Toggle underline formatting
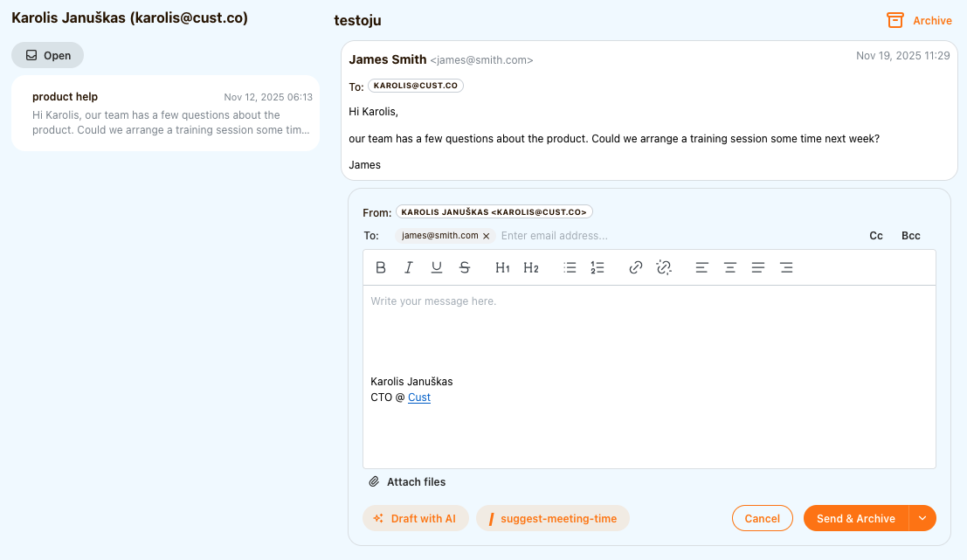This screenshot has height=560, width=967. tap(437, 268)
